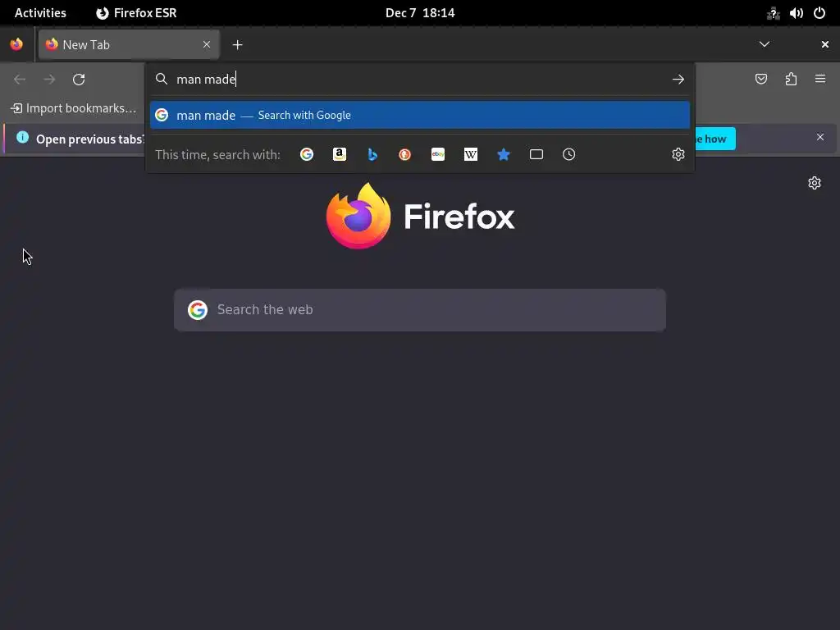Image resolution: width=840 pixels, height=630 pixels.
Task: Click the Google logo in the web search box
Action: pos(198,309)
